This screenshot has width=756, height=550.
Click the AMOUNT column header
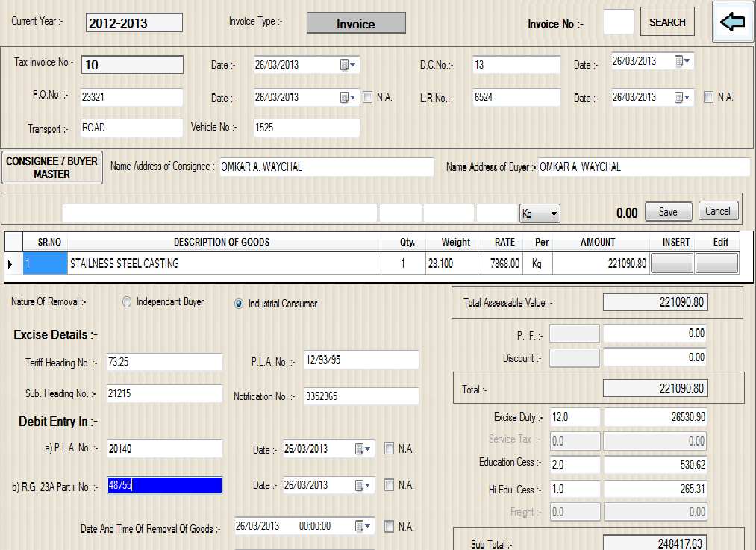click(x=598, y=242)
